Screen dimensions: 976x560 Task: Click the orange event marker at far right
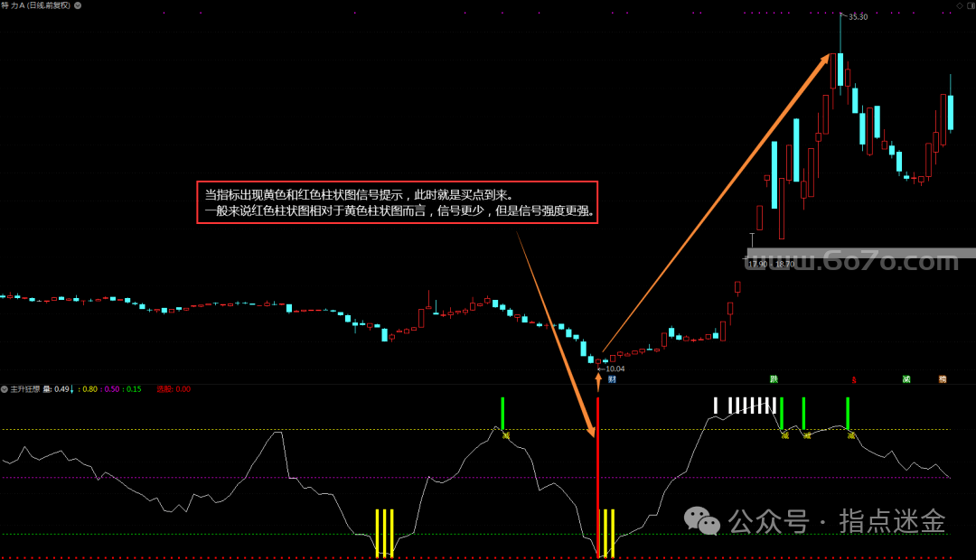(943, 379)
